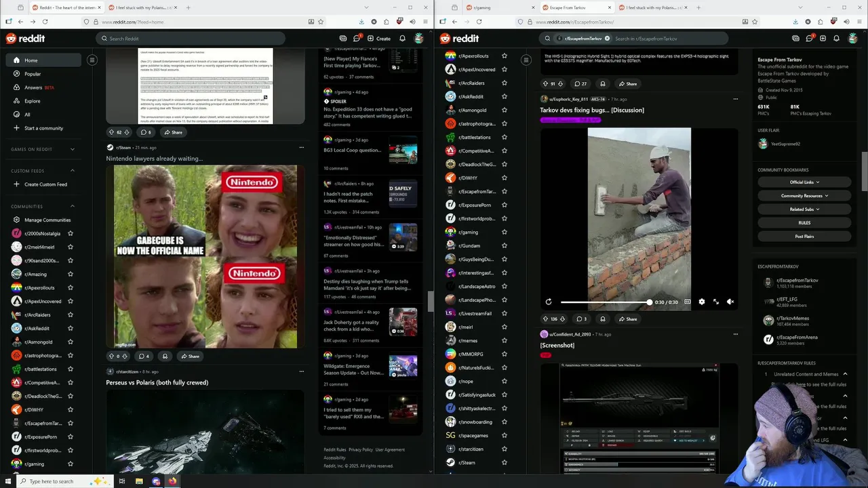The image size is (868, 488).
Task: Toggle captions on Tarkov video
Action: click(x=687, y=302)
